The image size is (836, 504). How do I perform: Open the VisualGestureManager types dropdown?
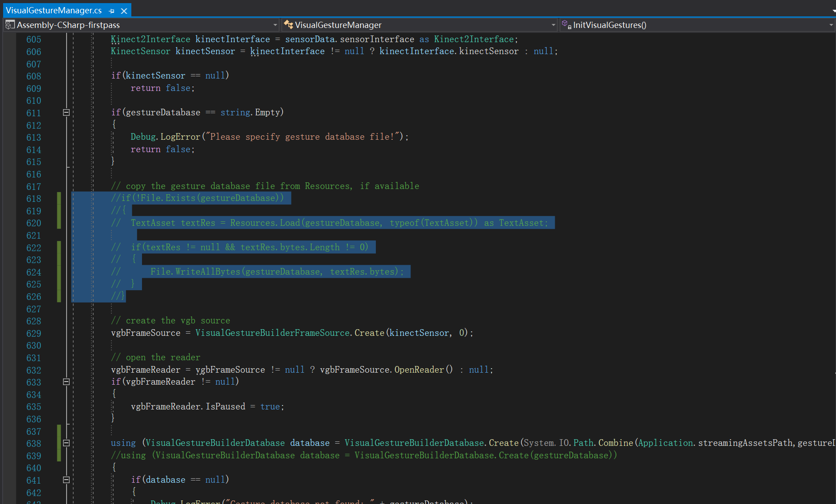point(553,25)
